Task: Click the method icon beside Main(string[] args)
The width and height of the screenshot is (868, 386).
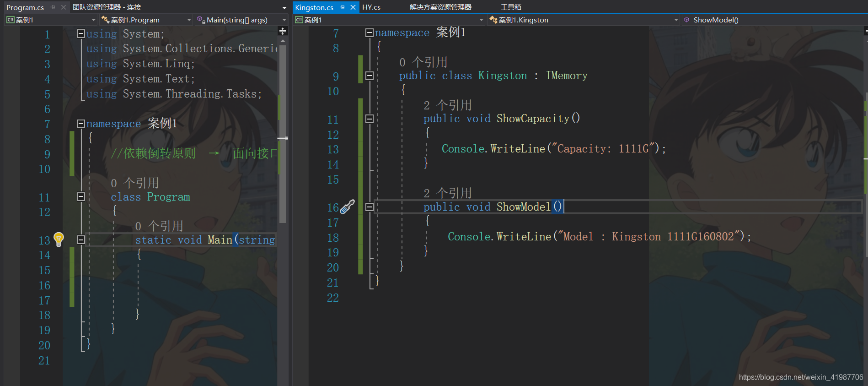Action: 201,20
